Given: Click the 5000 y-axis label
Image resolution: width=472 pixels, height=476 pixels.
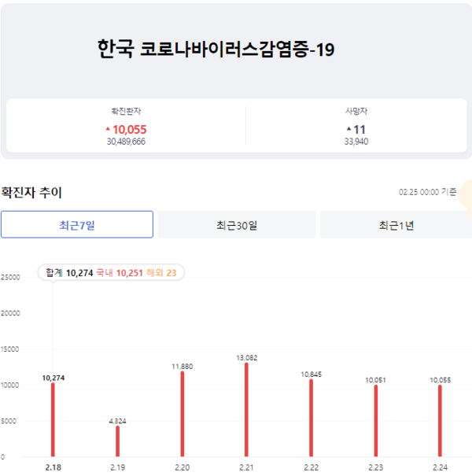Looking at the screenshot, I should coord(9,421).
